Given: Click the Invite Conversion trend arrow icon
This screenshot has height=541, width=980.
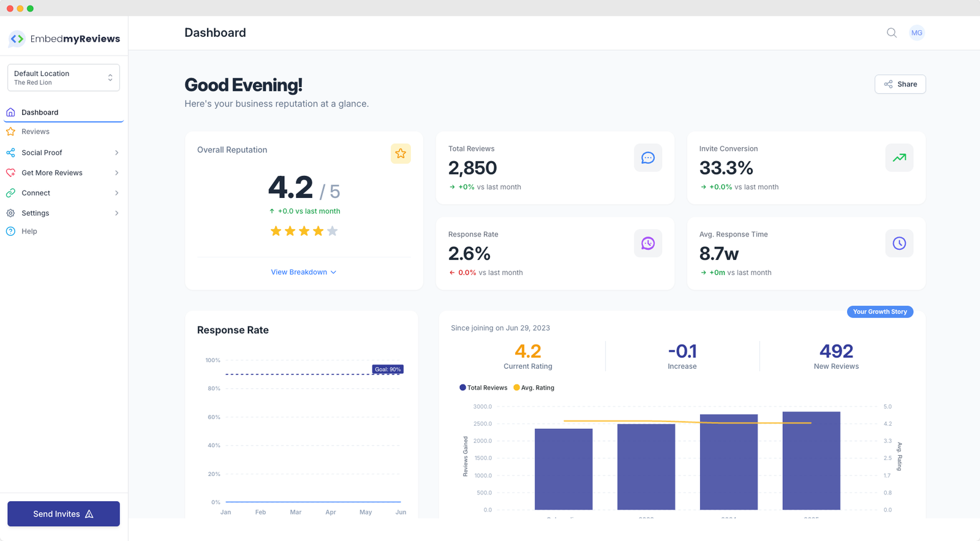Looking at the screenshot, I should (x=899, y=158).
